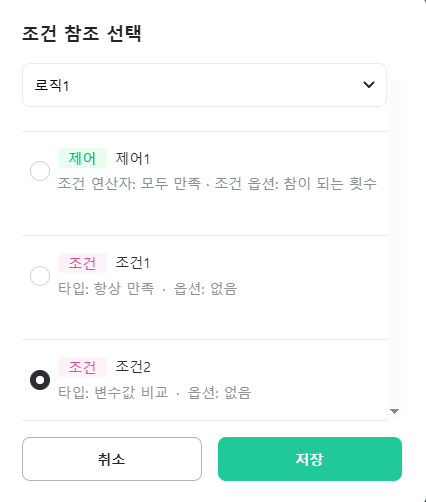
Task: Click the pink 조건 tag beside 조건2
Action: pos(82,367)
